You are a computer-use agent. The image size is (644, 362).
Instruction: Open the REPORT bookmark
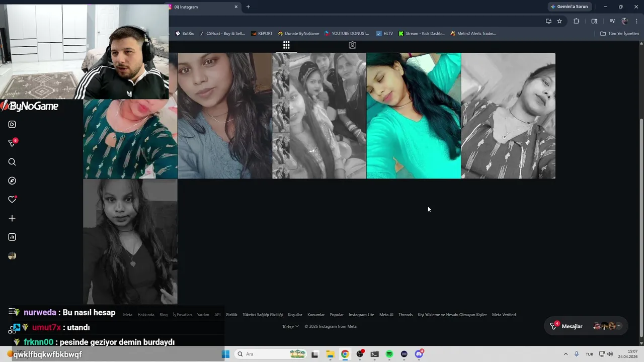[x=261, y=34]
